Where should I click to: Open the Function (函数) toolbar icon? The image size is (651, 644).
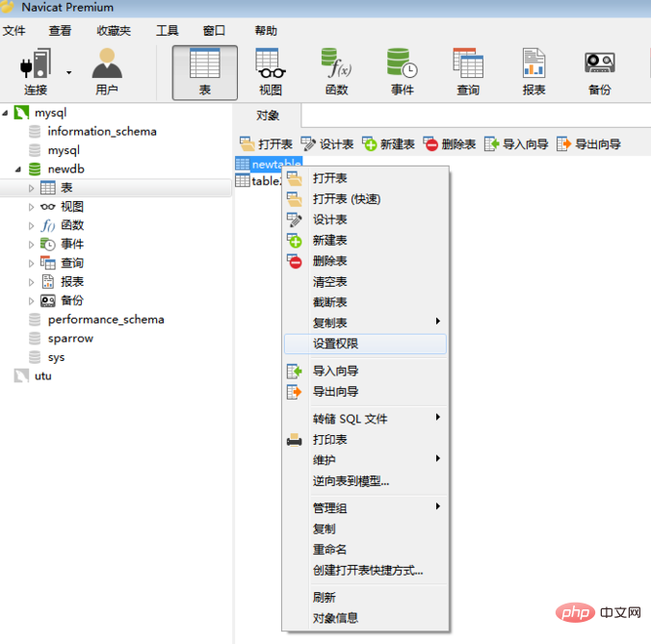tap(336, 72)
